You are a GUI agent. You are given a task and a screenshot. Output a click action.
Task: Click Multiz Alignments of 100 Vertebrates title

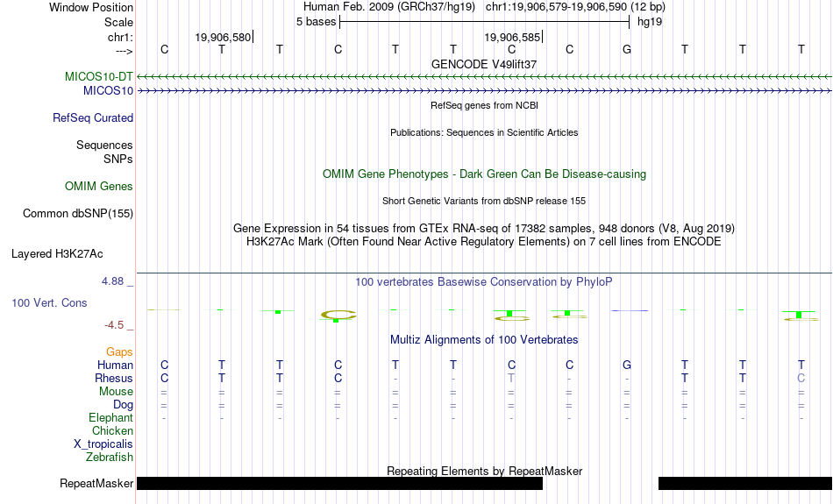pyautogui.click(x=484, y=340)
